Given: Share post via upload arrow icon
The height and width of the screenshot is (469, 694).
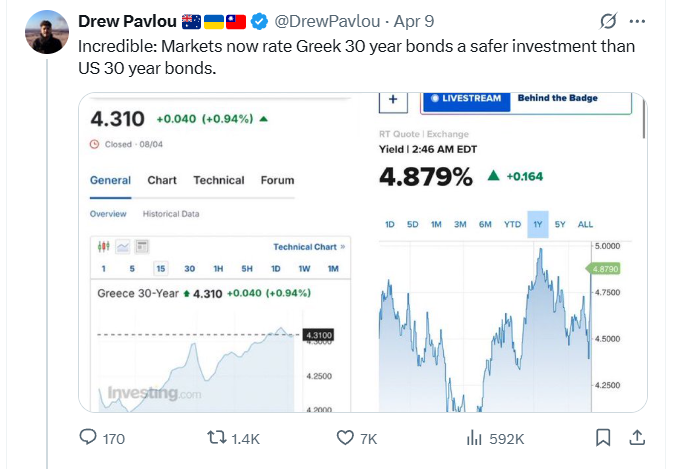Looking at the screenshot, I should click(636, 438).
